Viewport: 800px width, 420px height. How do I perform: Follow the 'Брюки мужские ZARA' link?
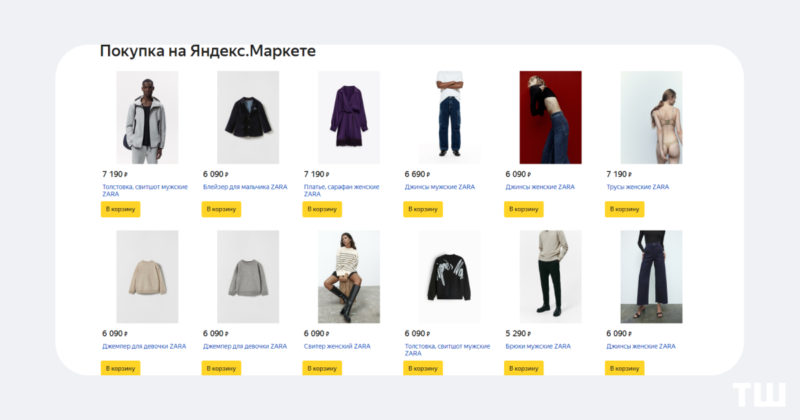coord(538,346)
